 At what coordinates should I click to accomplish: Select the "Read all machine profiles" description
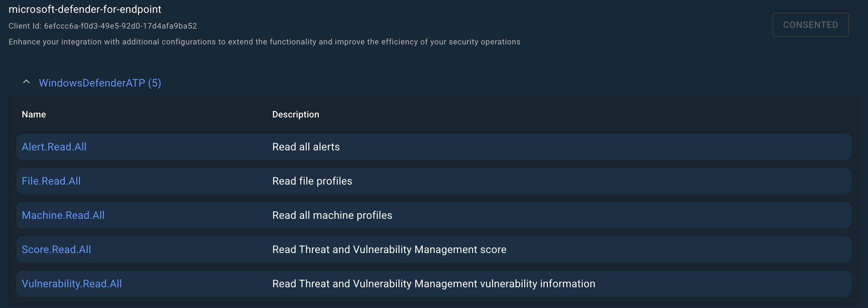point(332,215)
